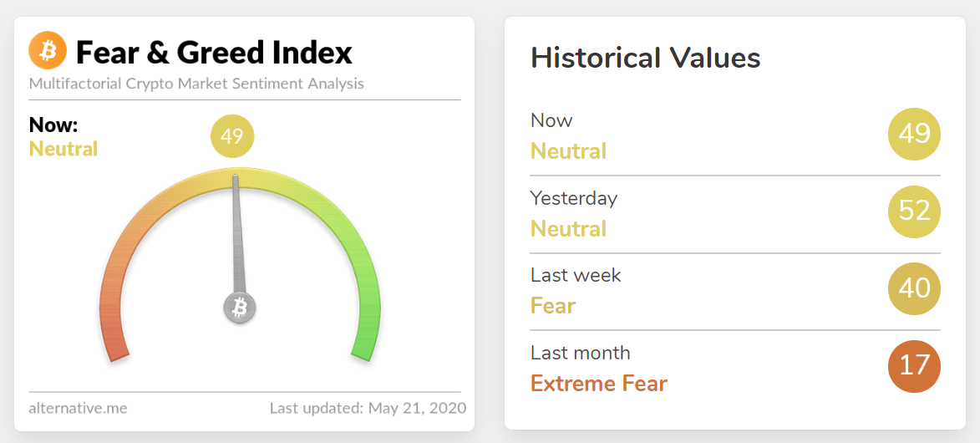Screen dimensions: 980x443
Task: Click the Fear & Greed Index title
Action: [x=215, y=53]
